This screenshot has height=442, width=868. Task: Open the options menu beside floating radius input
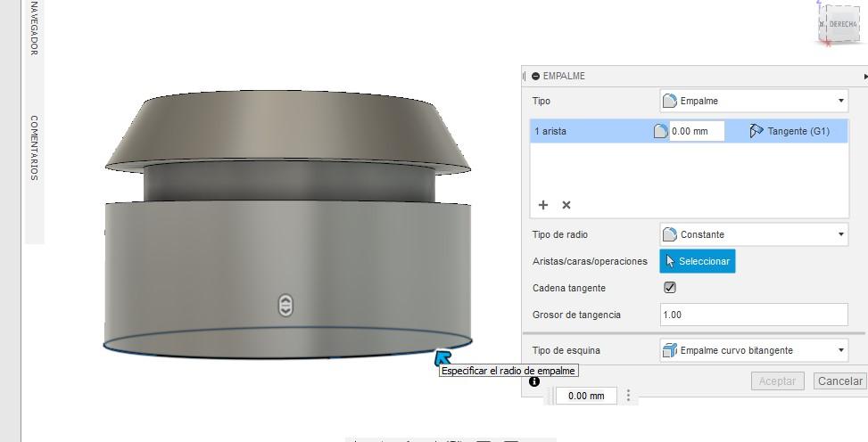pyautogui.click(x=628, y=395)
